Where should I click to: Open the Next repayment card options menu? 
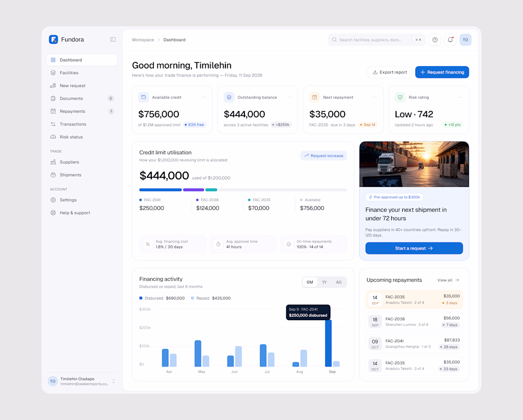(375, 98)
